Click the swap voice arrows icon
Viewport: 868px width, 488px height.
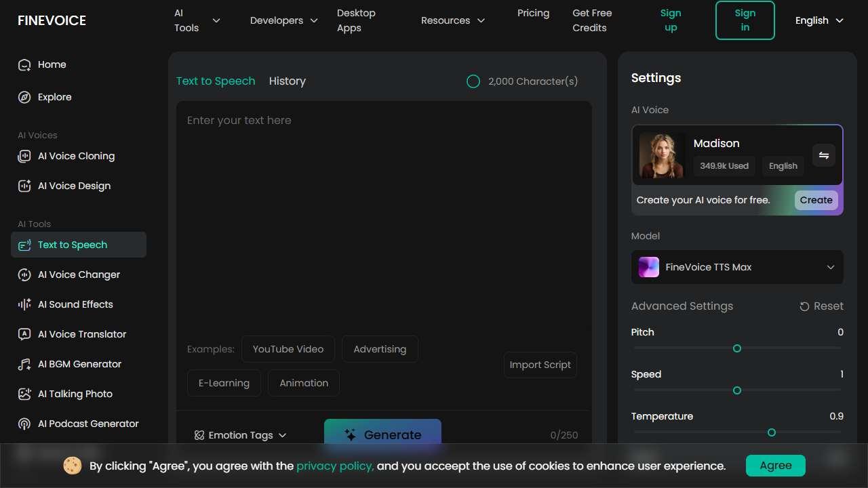tap(823, 156)
